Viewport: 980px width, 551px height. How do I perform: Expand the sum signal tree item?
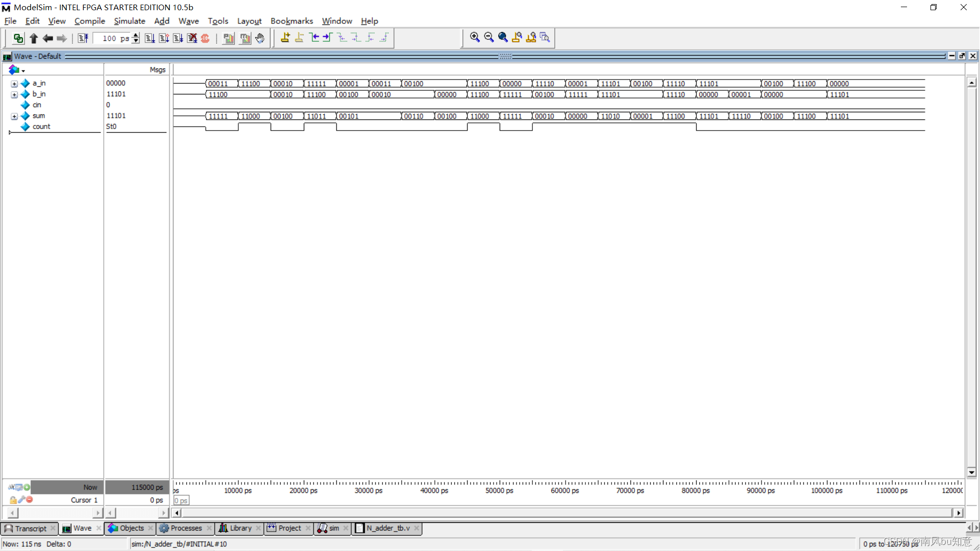tap(13, 115)
